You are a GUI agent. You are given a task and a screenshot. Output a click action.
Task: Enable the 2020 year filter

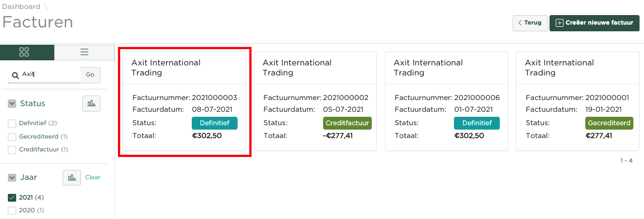pyautogui.click(x=12, y=211)
